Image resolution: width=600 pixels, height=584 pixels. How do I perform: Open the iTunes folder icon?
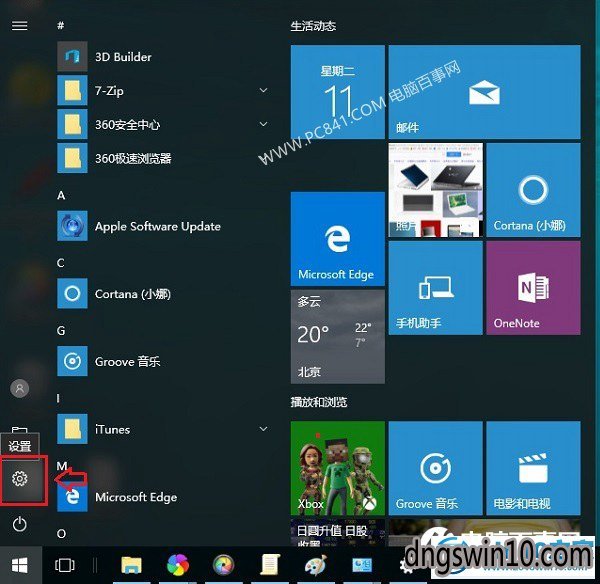pos(72,429)
